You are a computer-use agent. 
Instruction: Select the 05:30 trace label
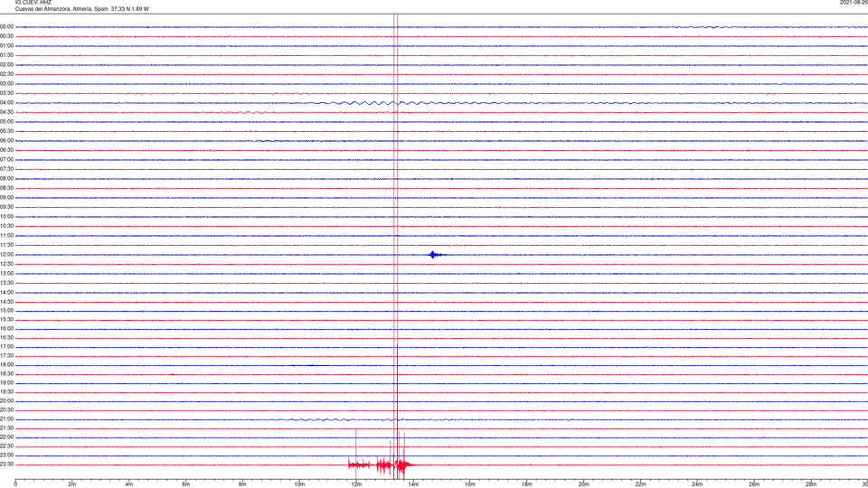(x=6, y=131)
